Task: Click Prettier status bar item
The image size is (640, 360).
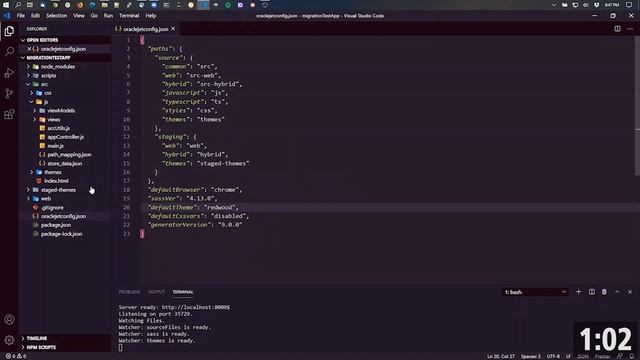Action: 602,356
